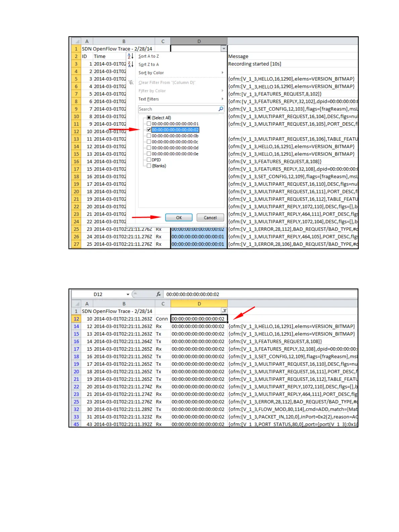Screen dimensions: 399x532
Task: Check the 00:00:00:00:00:00:00:01 filter box
Action: pos(149,124)
